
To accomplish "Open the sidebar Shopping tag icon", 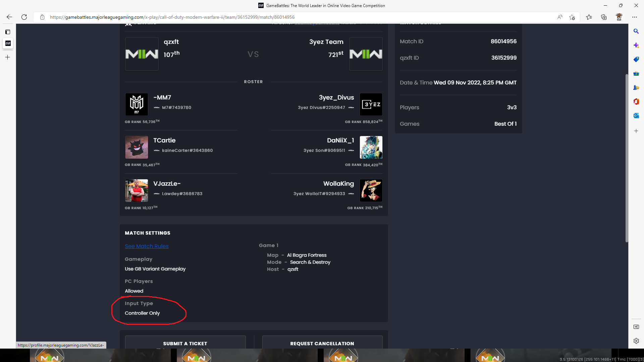I will point(636,59).
